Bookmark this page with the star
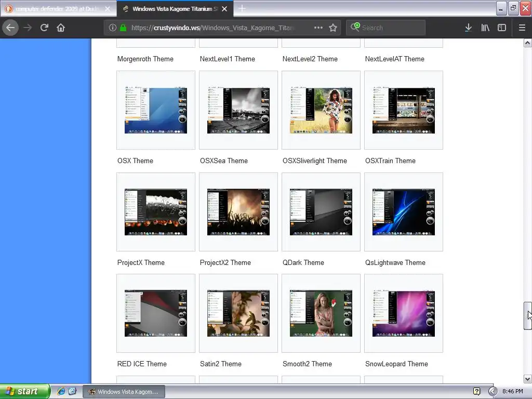 (x=333, y=28)
